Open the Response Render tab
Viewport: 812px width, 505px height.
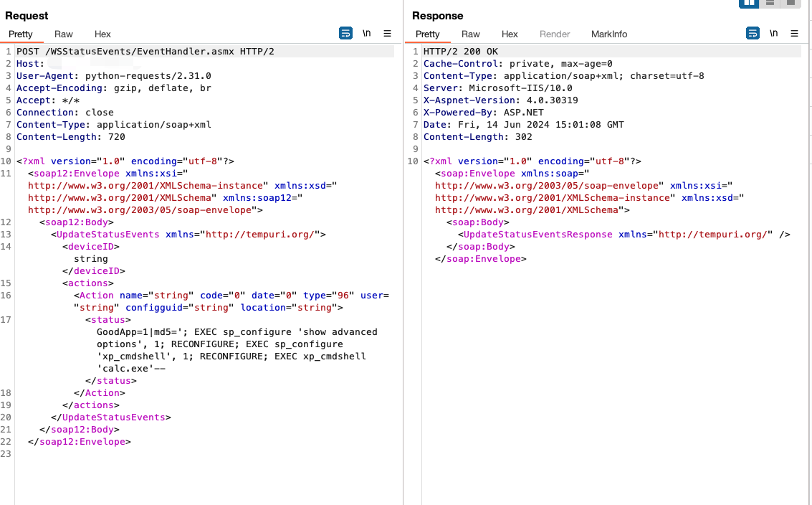click(x=555, y=34)
